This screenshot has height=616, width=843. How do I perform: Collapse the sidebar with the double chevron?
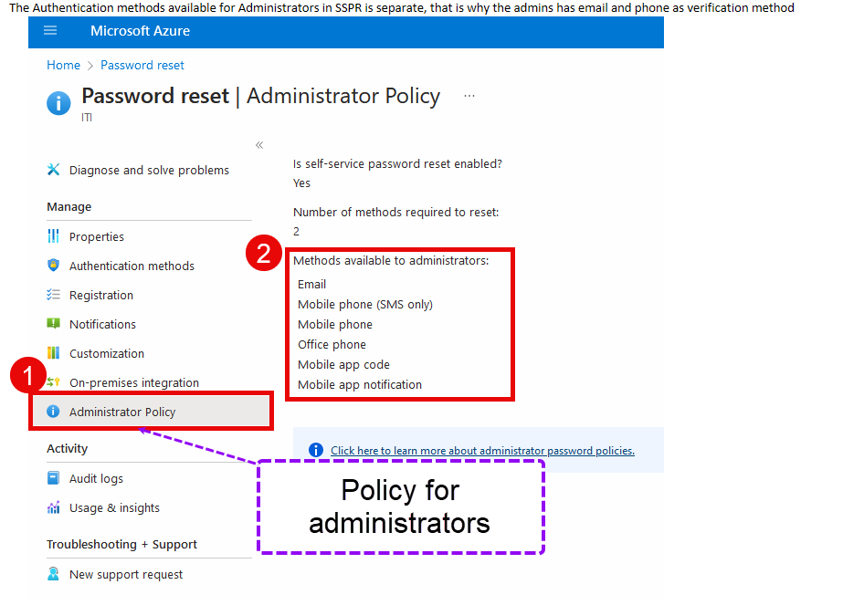point(259,145)
